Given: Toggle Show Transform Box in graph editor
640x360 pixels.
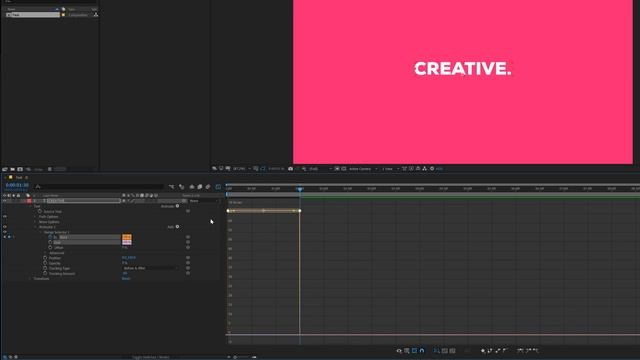Looking at the screenshot, I should pyautogui.click(x=414, y=351).
